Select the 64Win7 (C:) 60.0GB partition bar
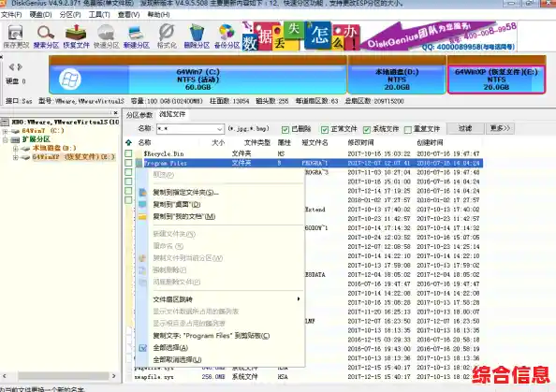The height and width of the screenshot is (392, 556). pos(198,75)
